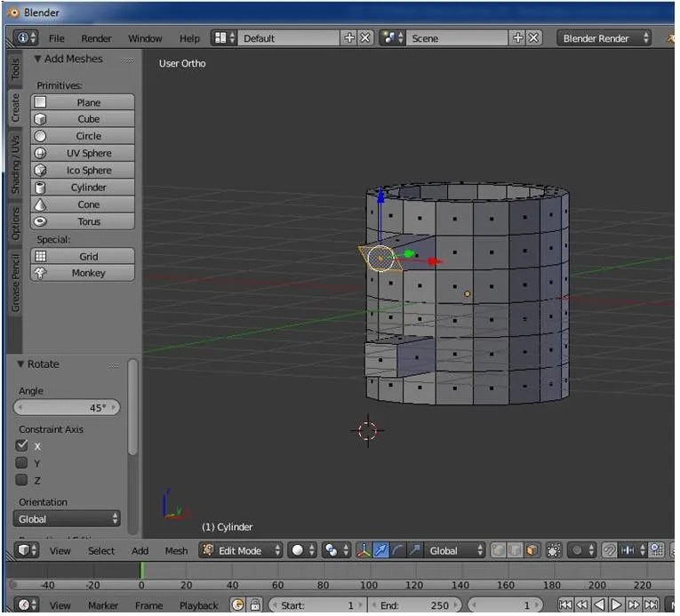Enable the Z constraint axis checkbox
Viewport: 680px width, 616px height.
(21, 480)
